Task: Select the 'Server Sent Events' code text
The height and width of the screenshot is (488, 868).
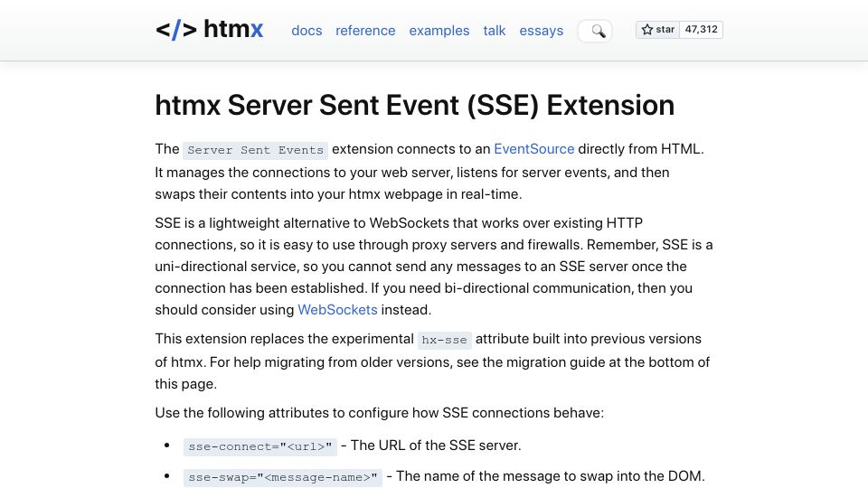Action: pos(255,150)
